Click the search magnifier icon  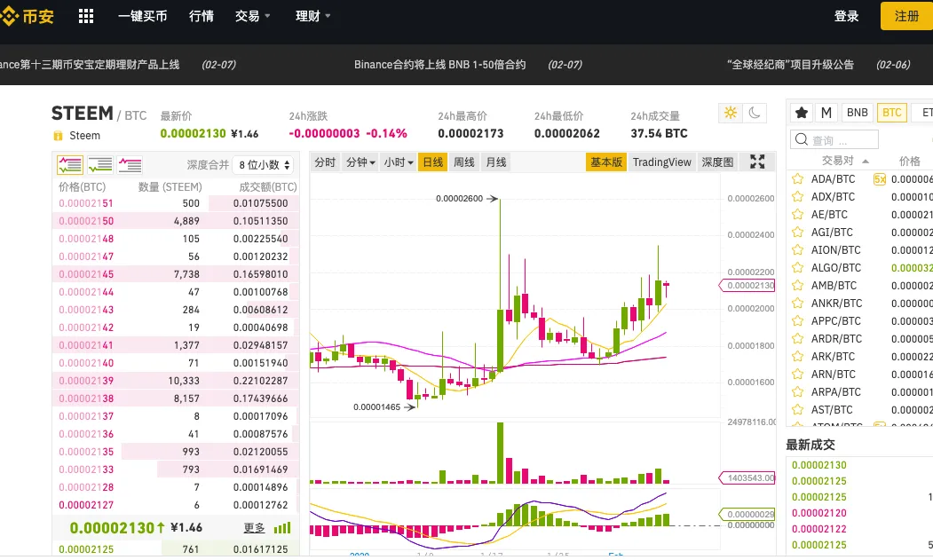click(x=802, y=140)
